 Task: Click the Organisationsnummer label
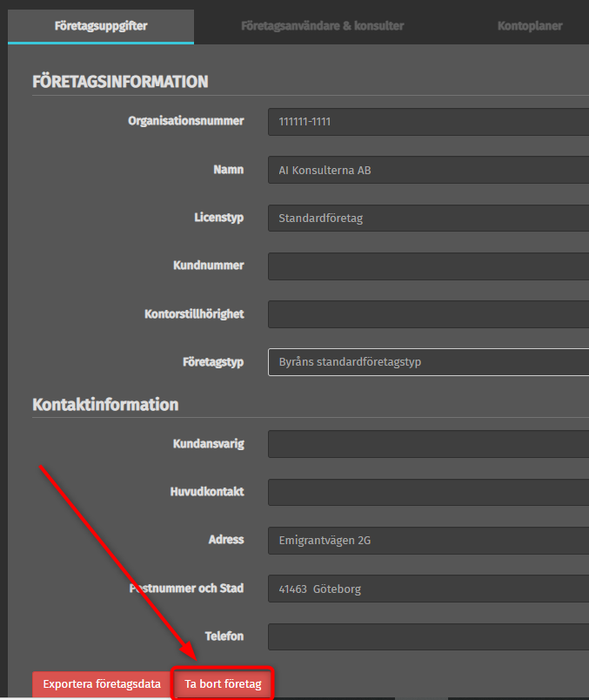pos(185,121)
